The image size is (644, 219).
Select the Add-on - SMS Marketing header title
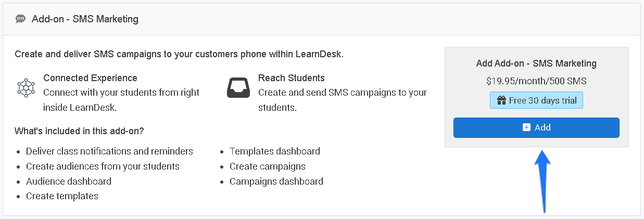(85, 19)
